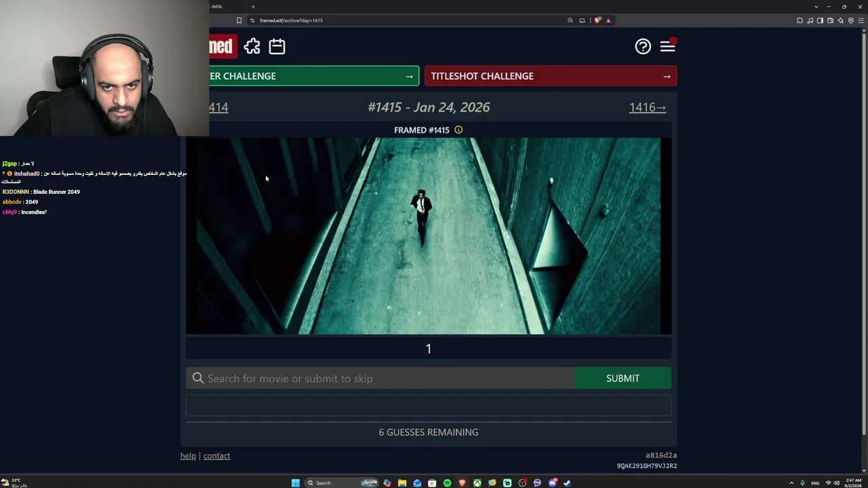Image resolution: width=868 pixels, height=488 pixels.
Task: Click the info icon beside FRAMED #1415
Action: (x=458, y=129)
